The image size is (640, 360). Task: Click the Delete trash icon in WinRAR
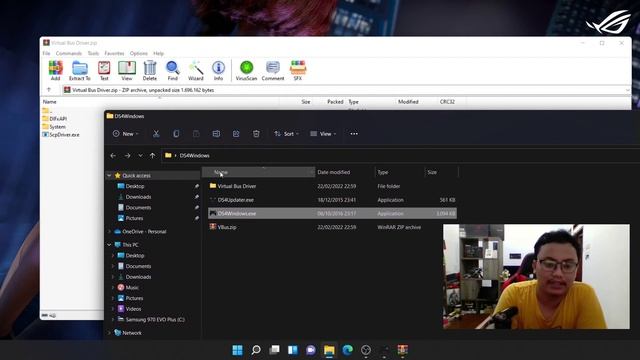point(150,70)
